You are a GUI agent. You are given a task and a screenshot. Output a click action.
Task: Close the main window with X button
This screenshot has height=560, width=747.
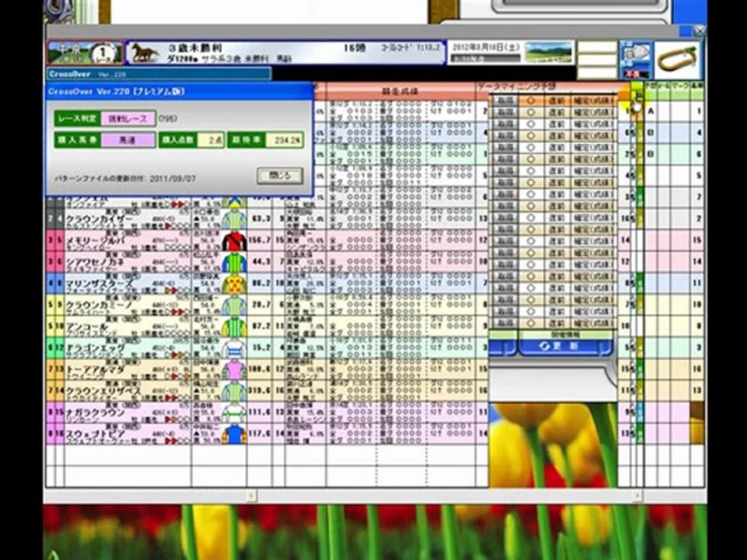point(699,31)
